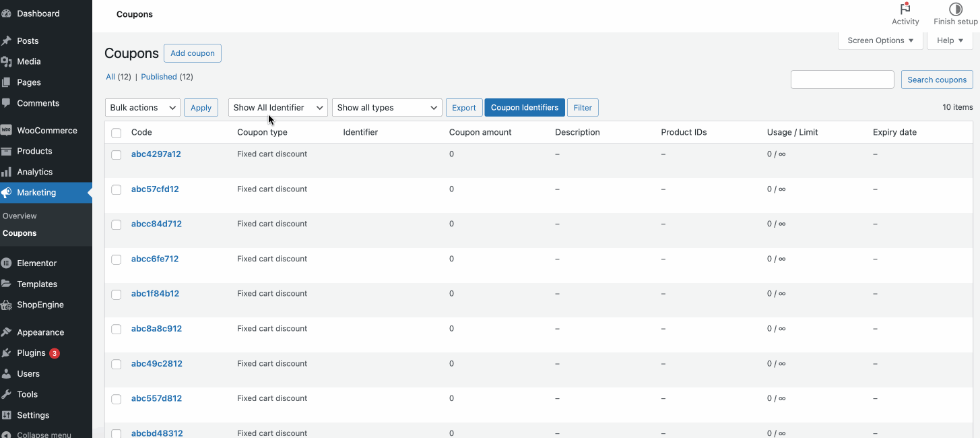Click Collapse menu at sidebar bottom

[x=37, y=435]
